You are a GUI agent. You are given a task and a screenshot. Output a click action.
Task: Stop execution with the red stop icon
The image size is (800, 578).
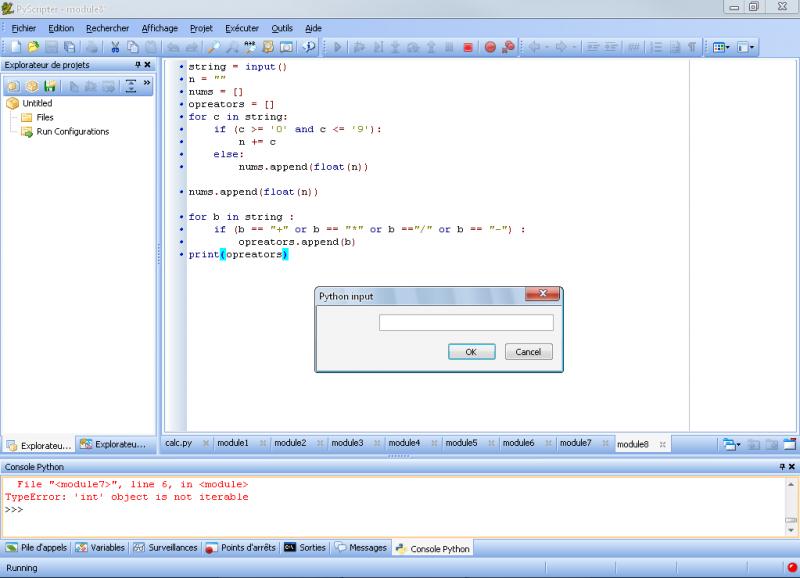tap(467, 47)
